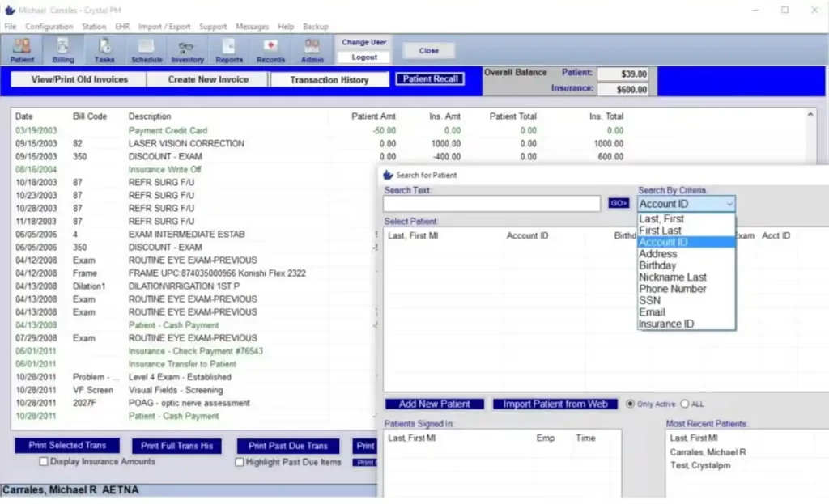Click the Schedule icon
Viewport: 829px width, 504px height.
(146, 50)
